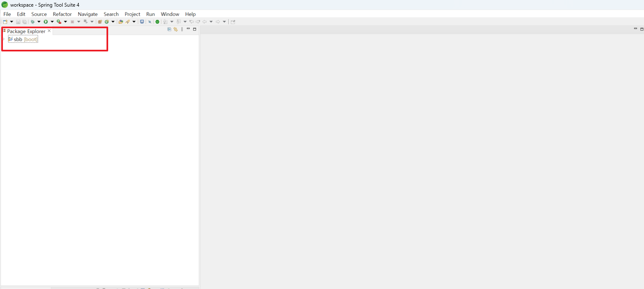This screenshot has width=644, height=289.
Task: Click the External Tools run icon
Action: [59, 22]
